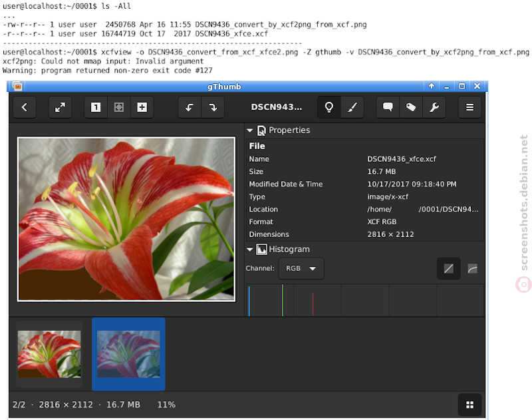Switch histogram to linear scale

[448, 269]
